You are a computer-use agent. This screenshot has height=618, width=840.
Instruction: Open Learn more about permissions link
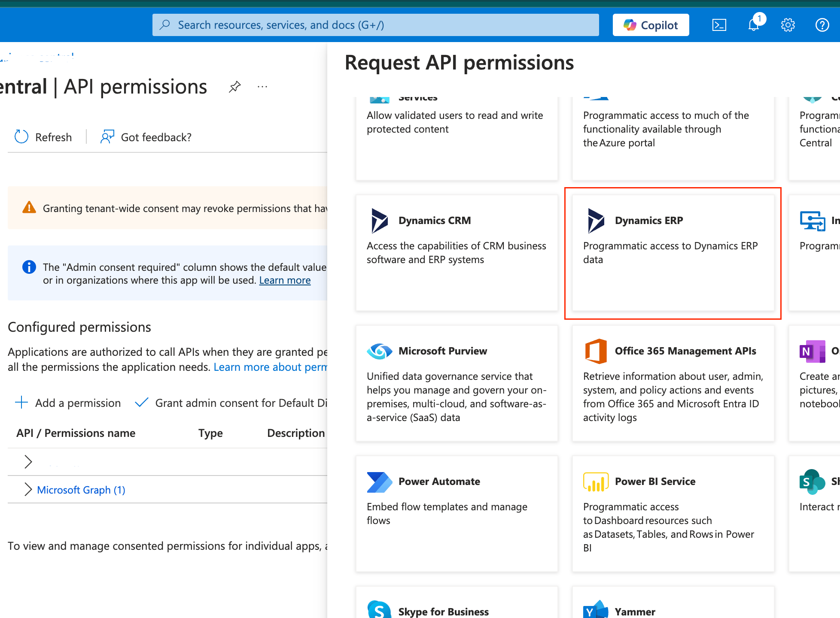[x=270, y=367]
